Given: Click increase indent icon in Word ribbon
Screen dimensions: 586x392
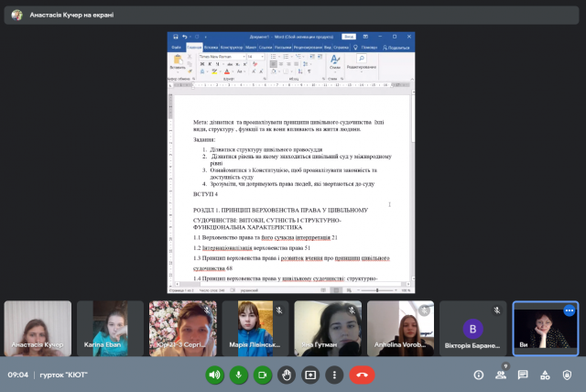Looking at the screenshot, I should tap(320, 57).
